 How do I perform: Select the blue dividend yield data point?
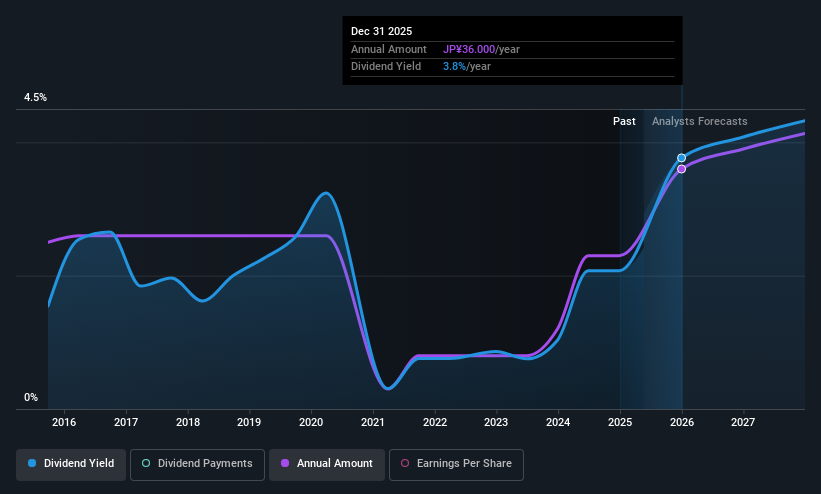(x=681, y=158)
